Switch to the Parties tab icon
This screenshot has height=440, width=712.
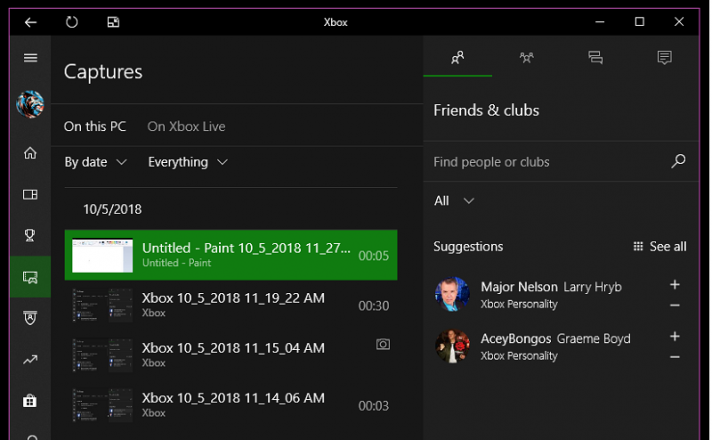[526, 57]
